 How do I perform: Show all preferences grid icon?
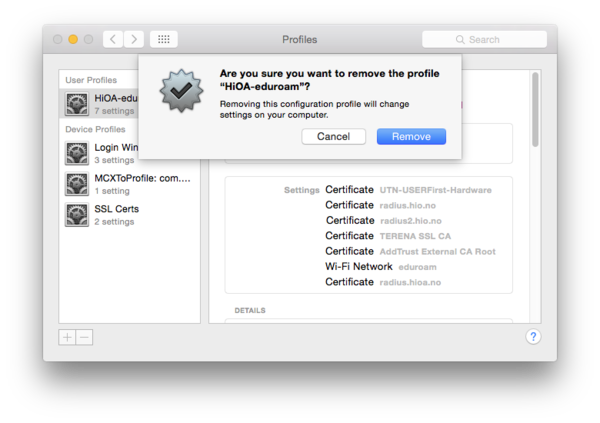(x=164, y=40)
